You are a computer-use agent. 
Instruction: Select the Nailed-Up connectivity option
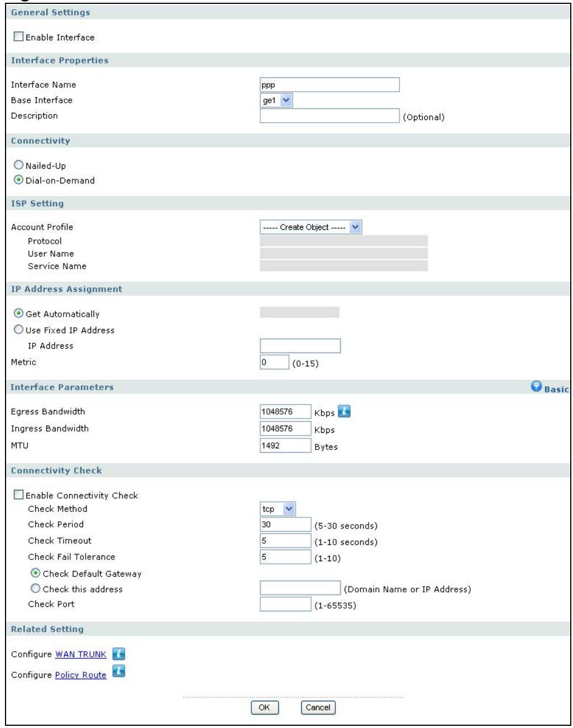pyautogui.click(x=19, y=165)
